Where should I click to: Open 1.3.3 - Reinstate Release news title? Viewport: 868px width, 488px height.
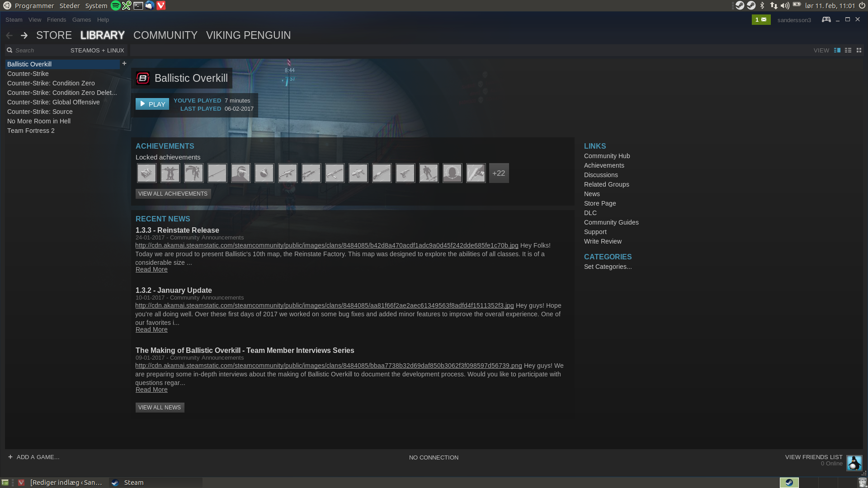point(177,230)
